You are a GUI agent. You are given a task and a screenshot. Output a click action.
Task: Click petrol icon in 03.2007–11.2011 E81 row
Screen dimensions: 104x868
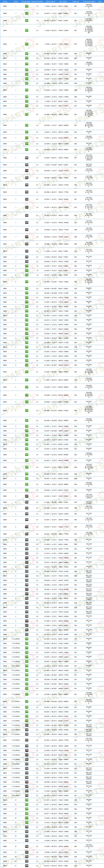[27, 14]
